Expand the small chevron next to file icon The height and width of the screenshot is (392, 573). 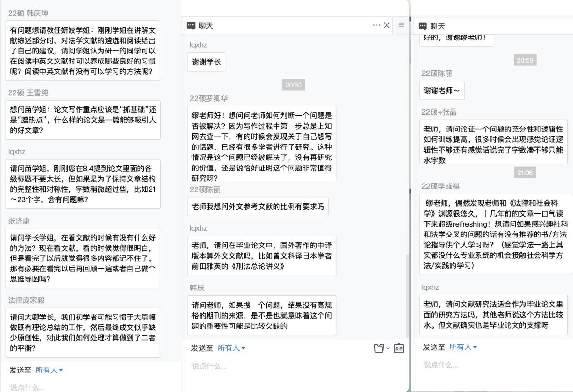tap(387, 348)
